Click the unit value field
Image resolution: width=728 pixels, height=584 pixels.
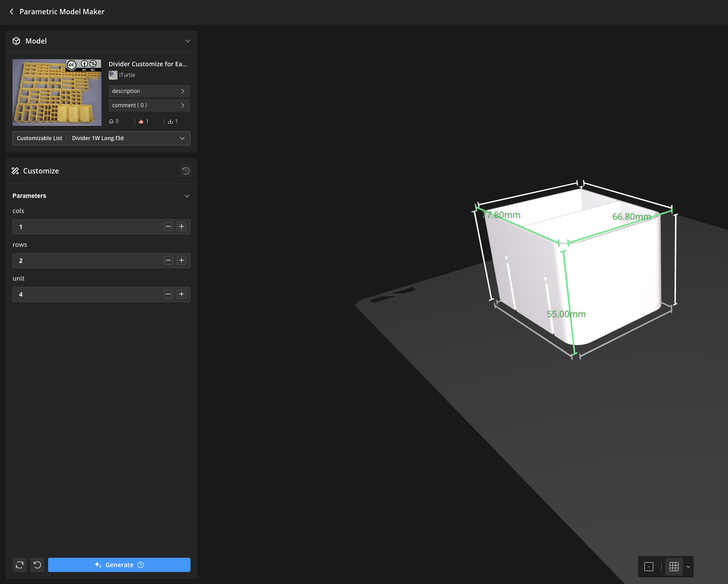point(101,294)
